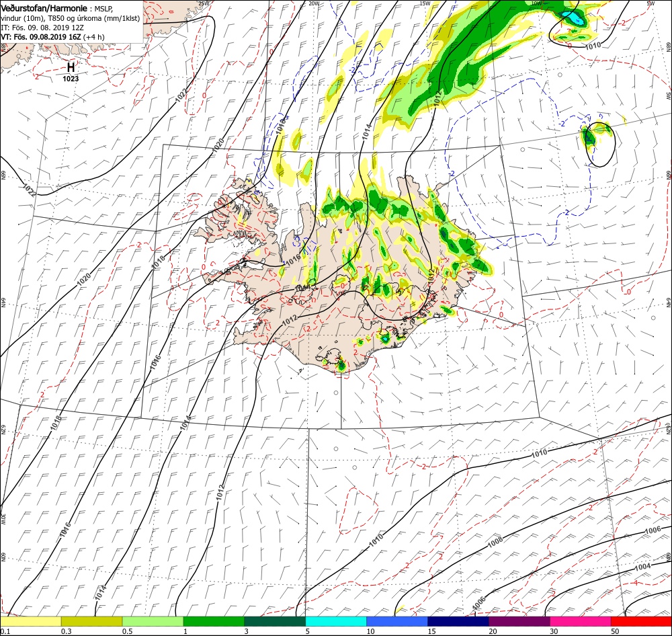672x636 pixels.
Task: Pick the cyan 5 mm legend swatch
Action: click(x=336, y=621)
